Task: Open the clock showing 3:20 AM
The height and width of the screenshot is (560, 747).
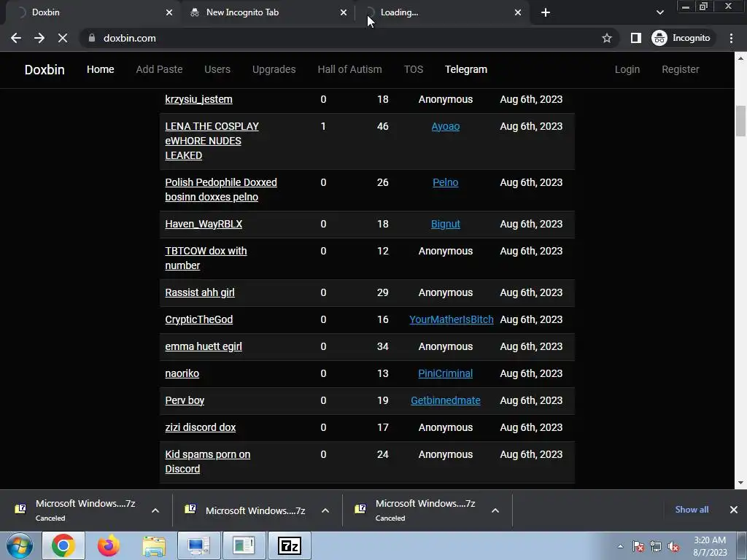Action: click(x=710, y=546)
